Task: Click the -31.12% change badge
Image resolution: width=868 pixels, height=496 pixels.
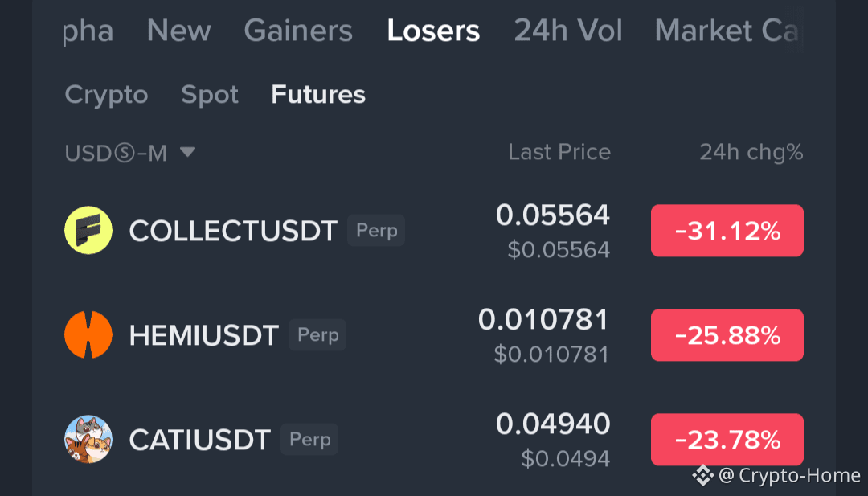Action: pyautogui.click(x=727, y=230)
